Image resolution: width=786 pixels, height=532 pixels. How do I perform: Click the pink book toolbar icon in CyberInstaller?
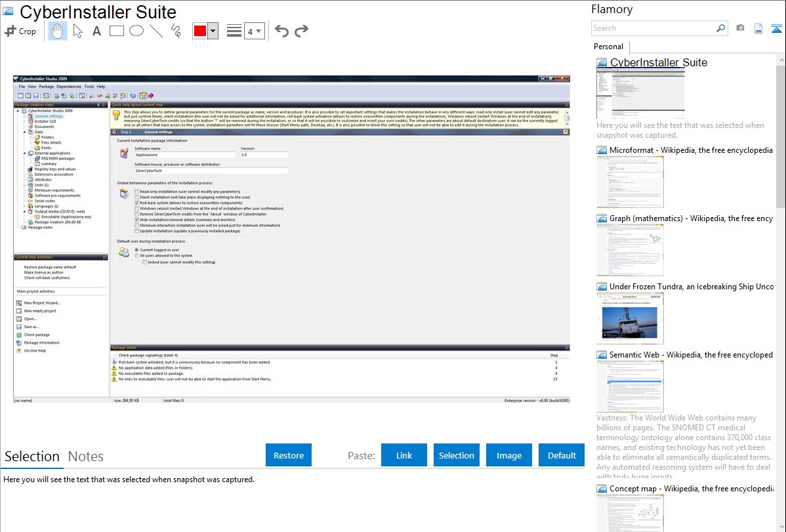tap(150, 95)
